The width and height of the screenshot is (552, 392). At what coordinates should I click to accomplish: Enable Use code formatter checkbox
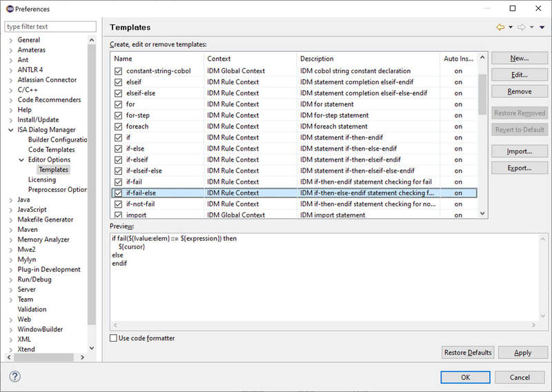click(114, 338)
